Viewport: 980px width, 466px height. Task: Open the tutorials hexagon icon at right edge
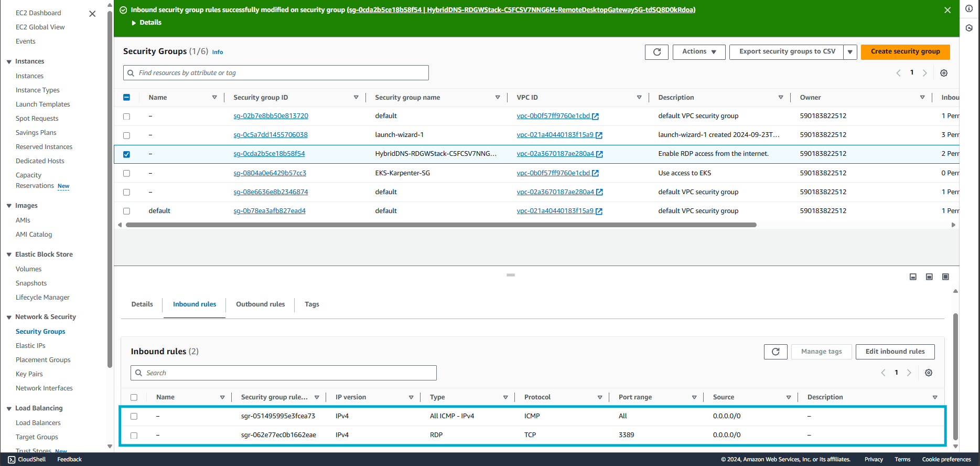[x=969, y=28]
